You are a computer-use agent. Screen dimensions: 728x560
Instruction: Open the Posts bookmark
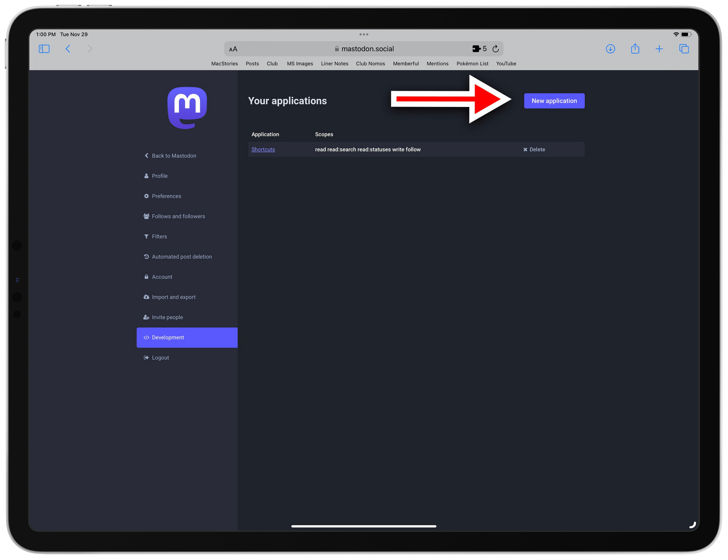point(252,64)
